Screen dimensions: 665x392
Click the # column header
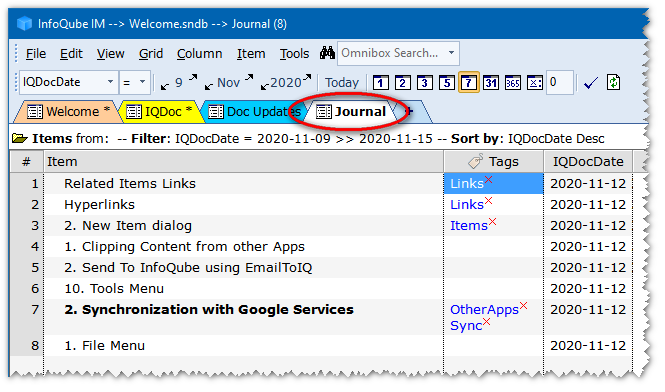(26, 161)
